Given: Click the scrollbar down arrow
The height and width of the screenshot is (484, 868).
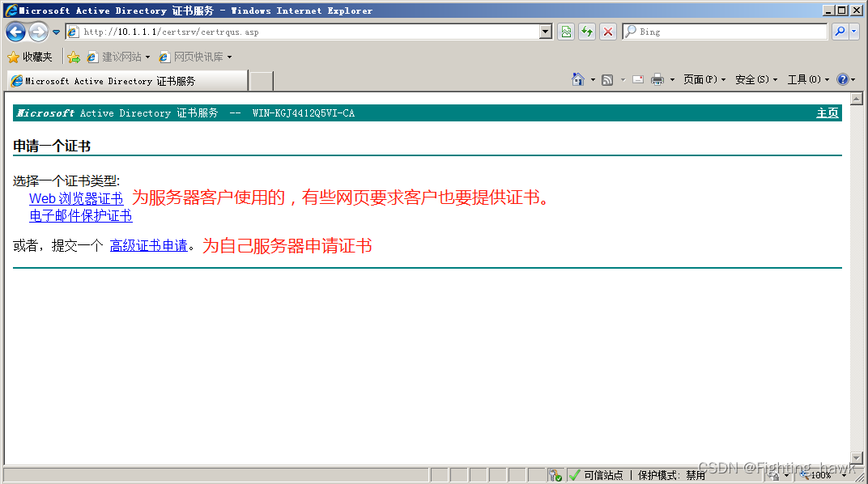Looking at the screenshot, I should pos(857,459).
